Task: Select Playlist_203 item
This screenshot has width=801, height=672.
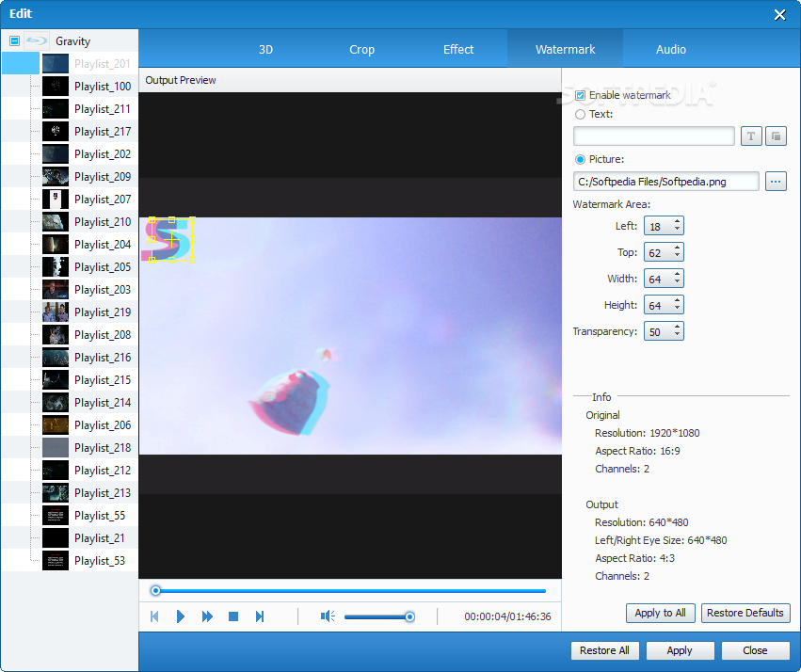Action: click(x=103, y=290)
